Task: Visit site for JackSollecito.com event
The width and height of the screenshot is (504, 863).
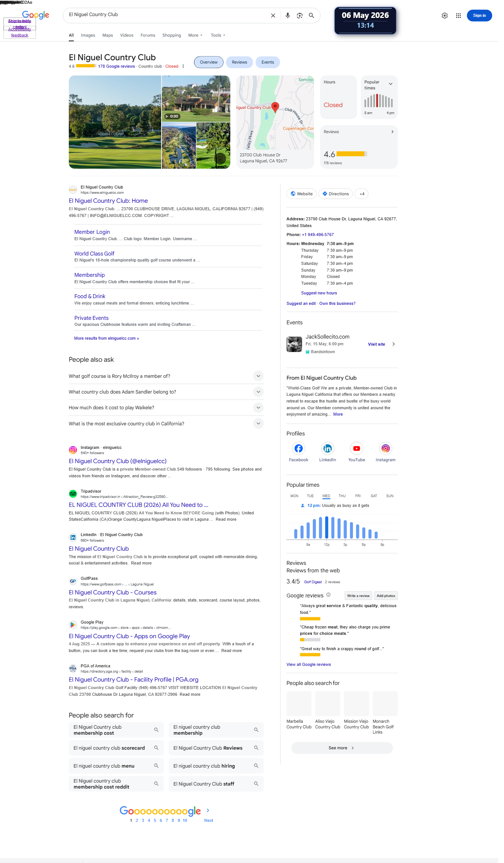Action: pos(377,344)
